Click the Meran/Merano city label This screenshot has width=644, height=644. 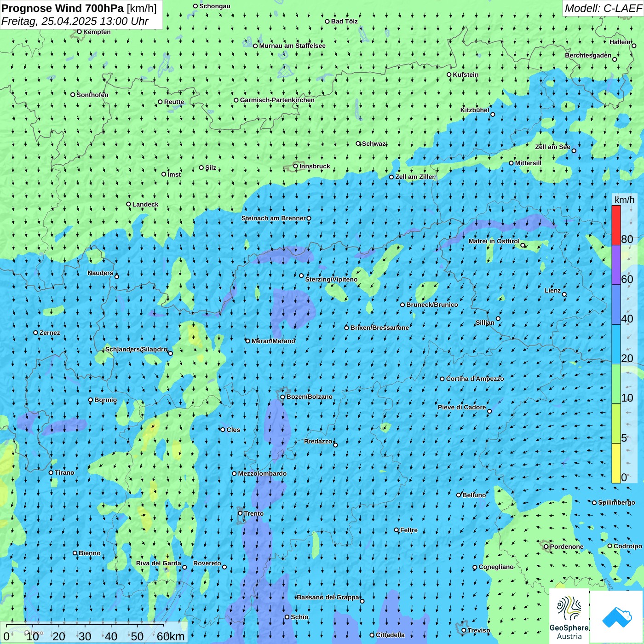point(273,341)
